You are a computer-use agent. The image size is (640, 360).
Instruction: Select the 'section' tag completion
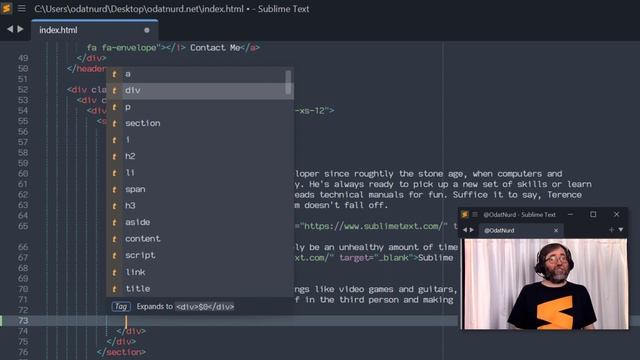coord(200,123)
